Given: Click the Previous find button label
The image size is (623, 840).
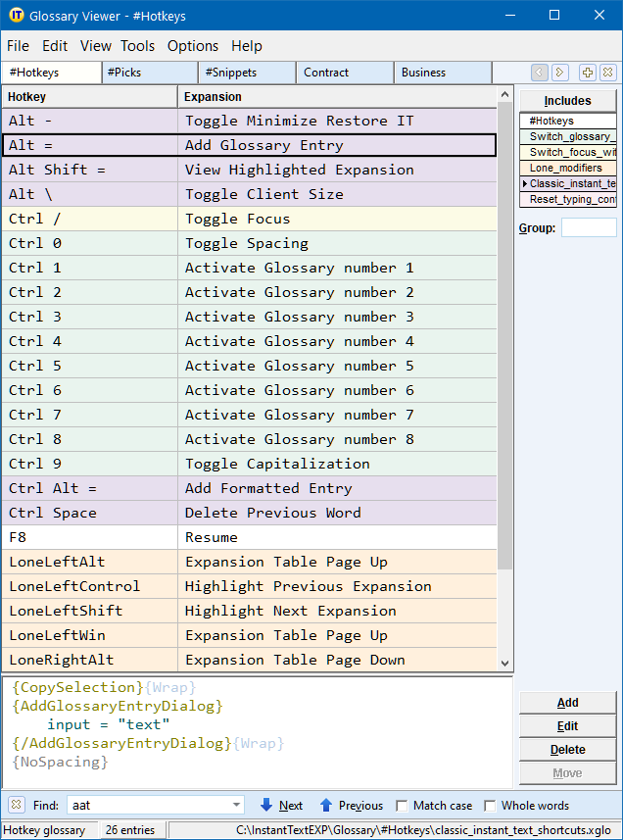Looking at the screenshot, I should pyautogui.click(x=360, y=805).
